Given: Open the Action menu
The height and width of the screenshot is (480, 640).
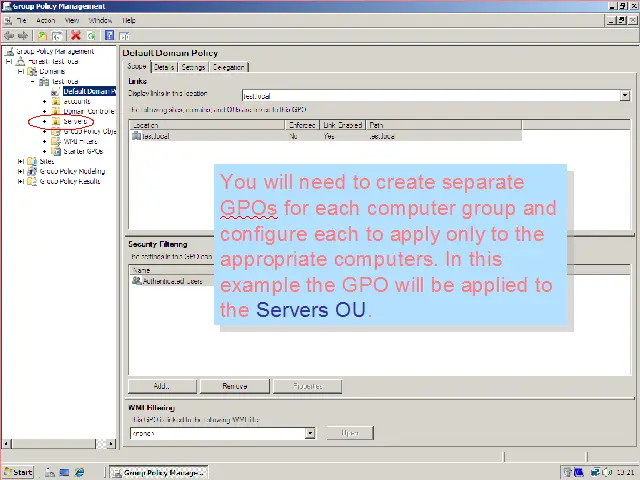Looking at the screenshot, I should [46, 20].
